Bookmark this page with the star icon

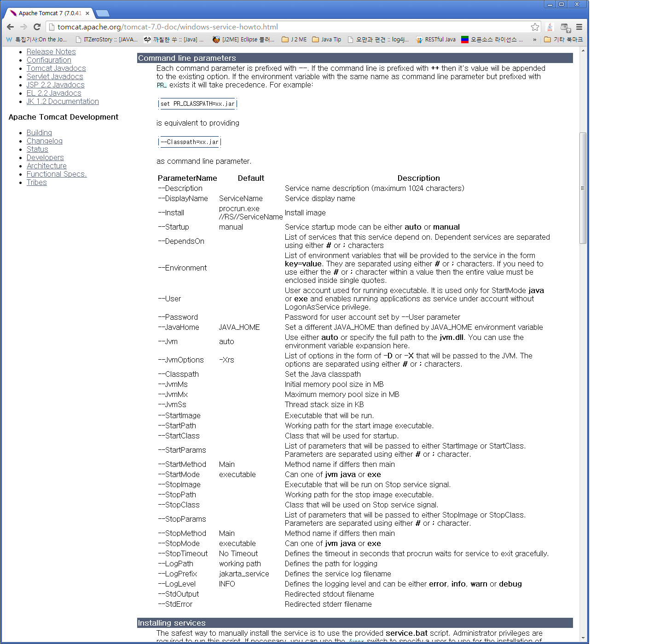point(535,27)
